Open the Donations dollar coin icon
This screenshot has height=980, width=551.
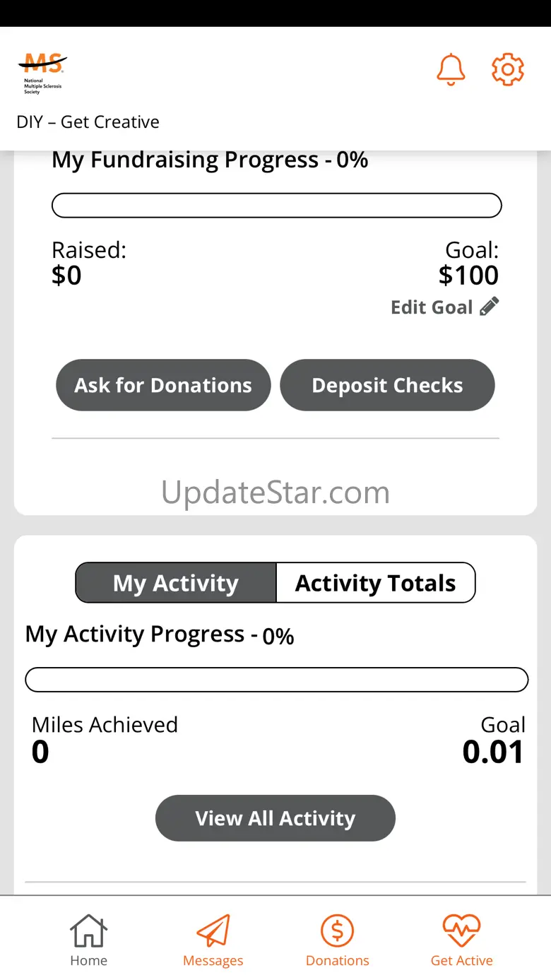click(x=337, y=931)
